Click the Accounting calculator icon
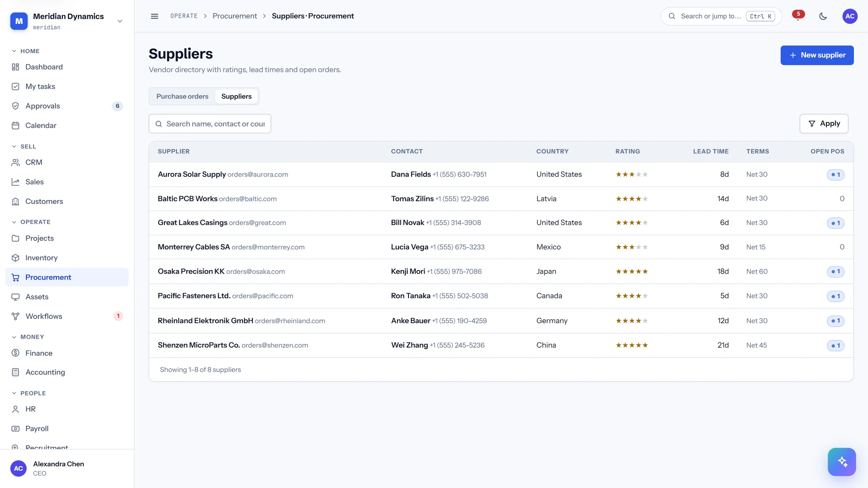868x488 pixels. point(15,372)
